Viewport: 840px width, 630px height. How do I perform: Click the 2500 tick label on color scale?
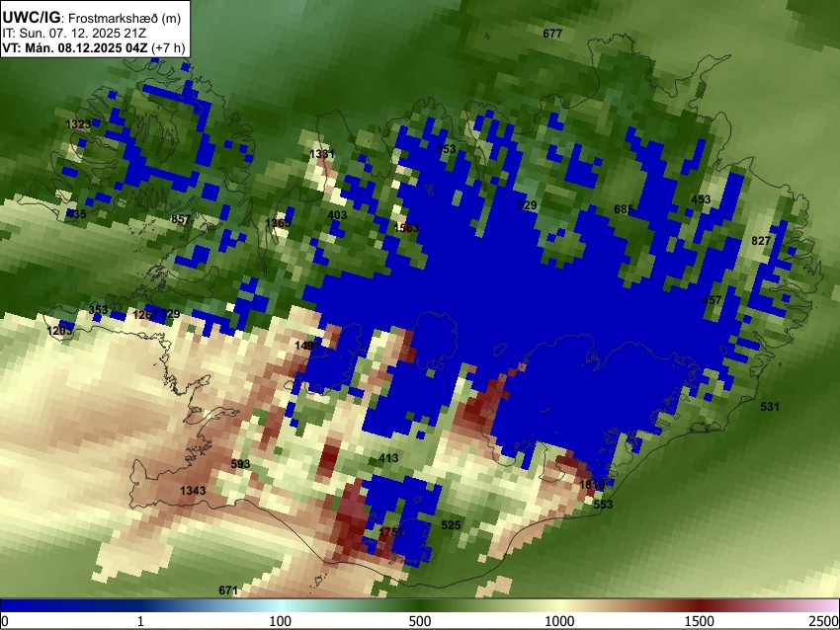click(824, 621)
